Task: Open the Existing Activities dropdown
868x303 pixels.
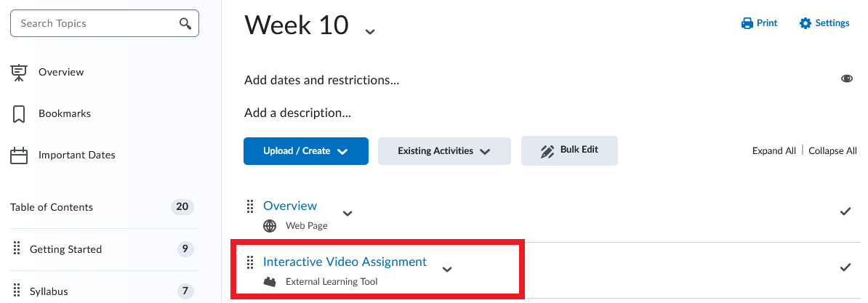Action: tap(444, 151)
